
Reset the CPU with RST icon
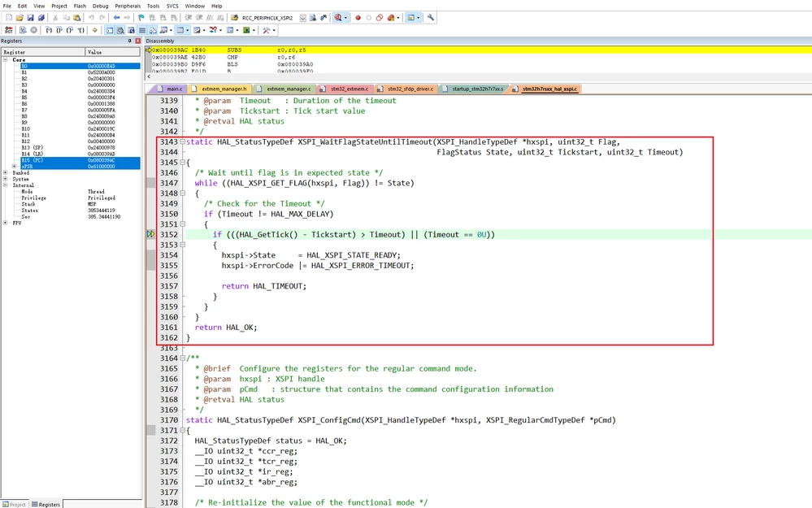[9, 30]
